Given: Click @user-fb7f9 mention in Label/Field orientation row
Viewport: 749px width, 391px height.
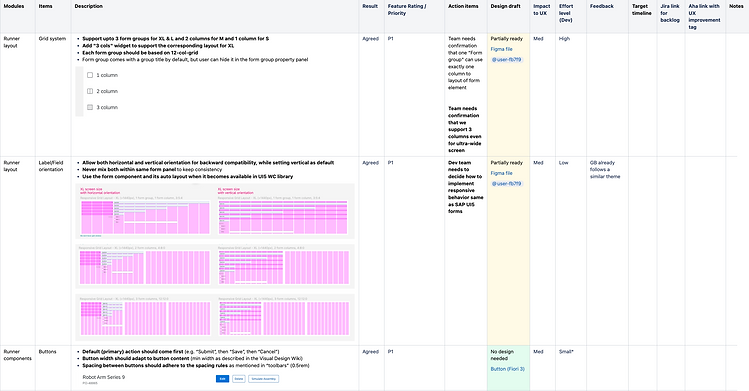Looking at the screenshot, I should tap(506, 183).
